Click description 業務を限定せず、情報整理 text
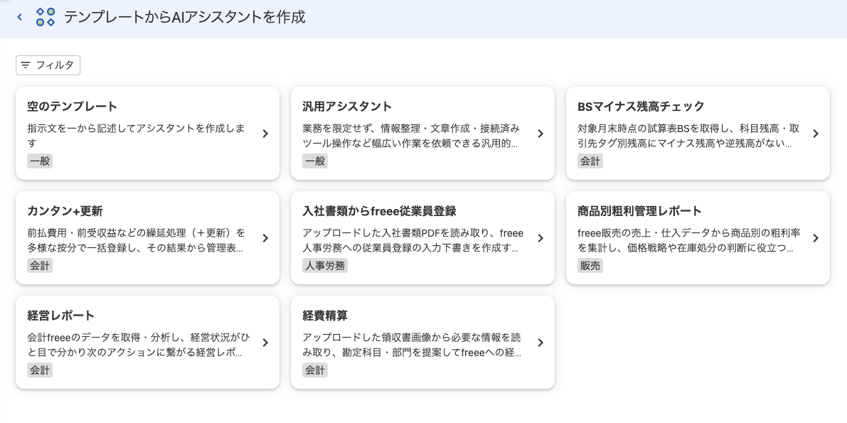This screenshot has width=847, height=423. coord(411,136)
